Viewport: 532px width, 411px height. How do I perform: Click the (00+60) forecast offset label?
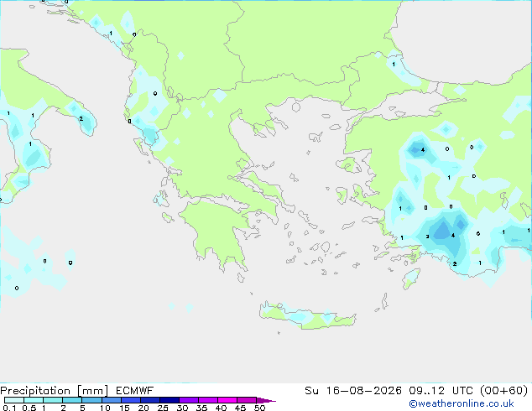(504, 391)
